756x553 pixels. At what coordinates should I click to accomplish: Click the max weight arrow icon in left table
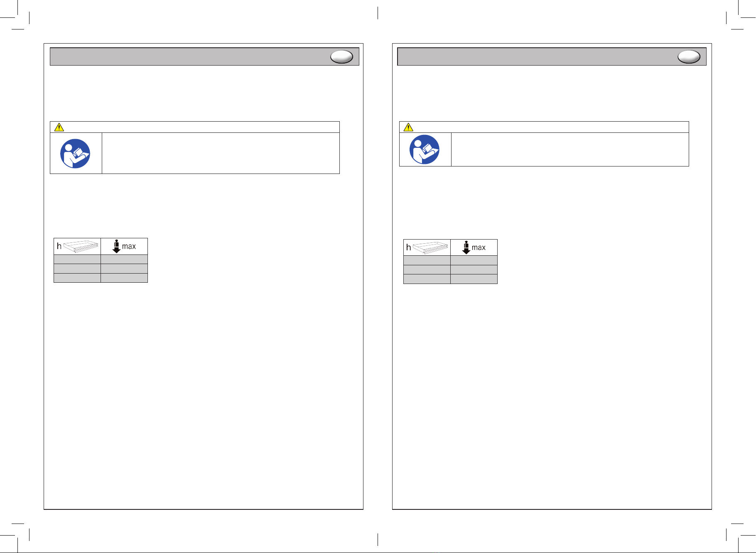coord(117,246)
